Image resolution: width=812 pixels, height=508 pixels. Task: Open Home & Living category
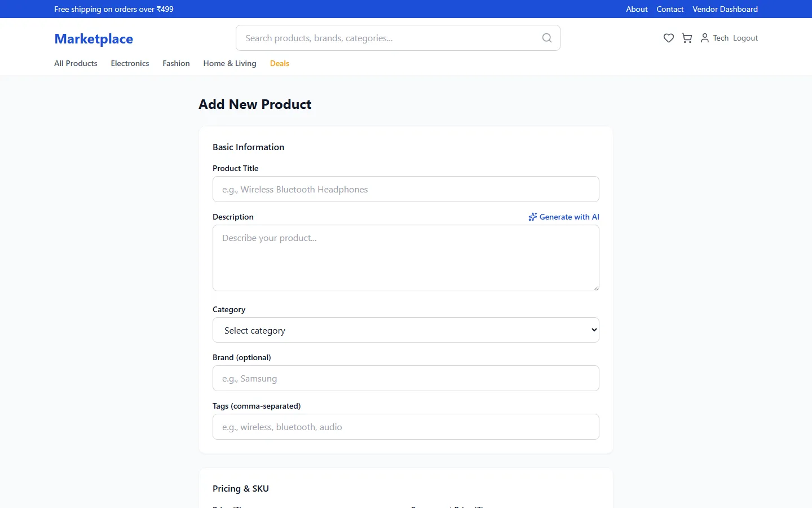click(230, 63)
